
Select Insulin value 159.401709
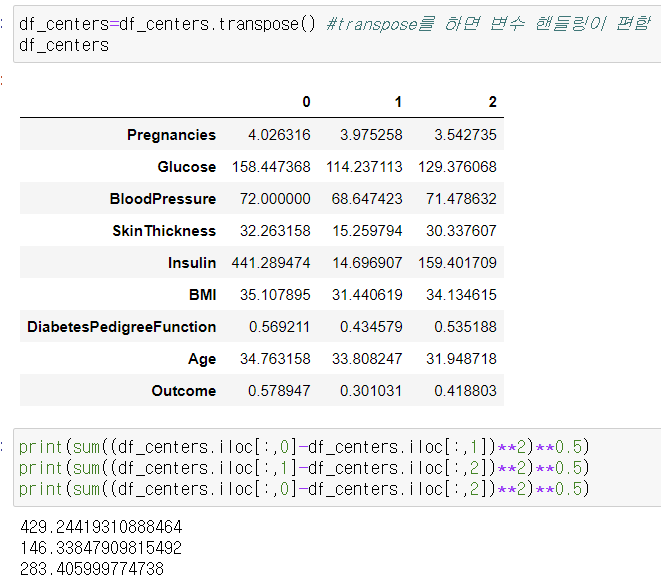tap(457, 263)
